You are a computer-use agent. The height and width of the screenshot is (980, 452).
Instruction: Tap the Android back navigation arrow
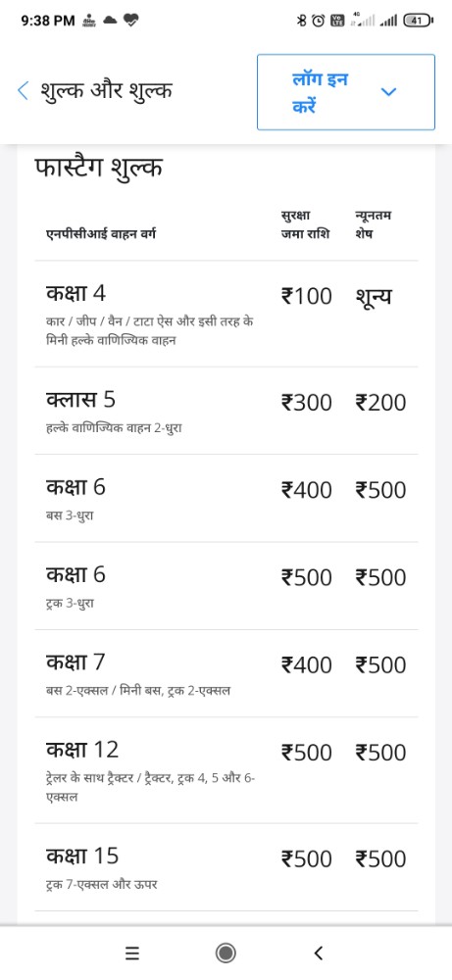pos(319,954)
